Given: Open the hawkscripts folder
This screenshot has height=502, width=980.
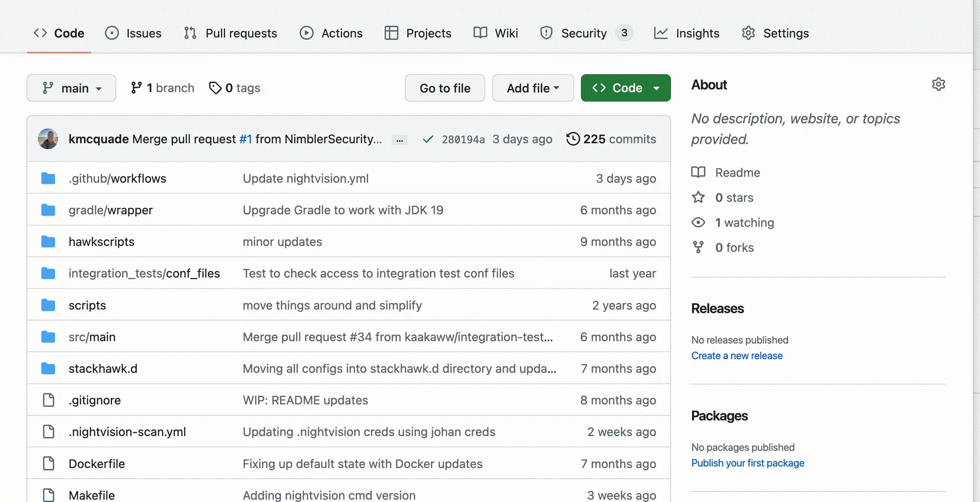Looking at the screenshot, I should click(x=101, y=242).
